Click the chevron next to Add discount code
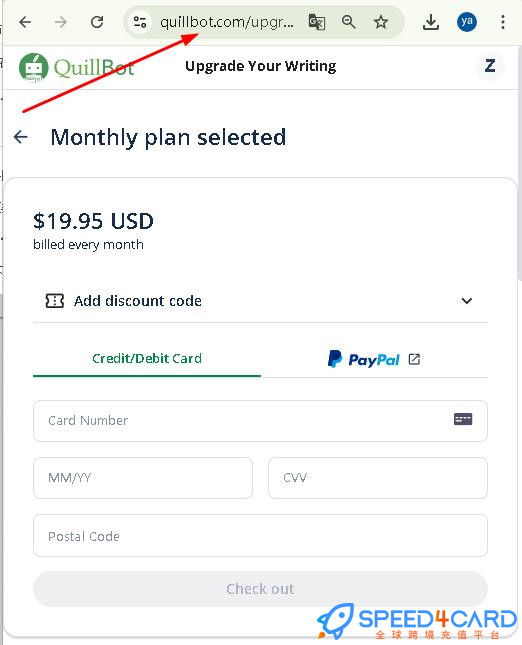Image resolution: width=522 pixels, height=645 pixels. tap(466, 301)
